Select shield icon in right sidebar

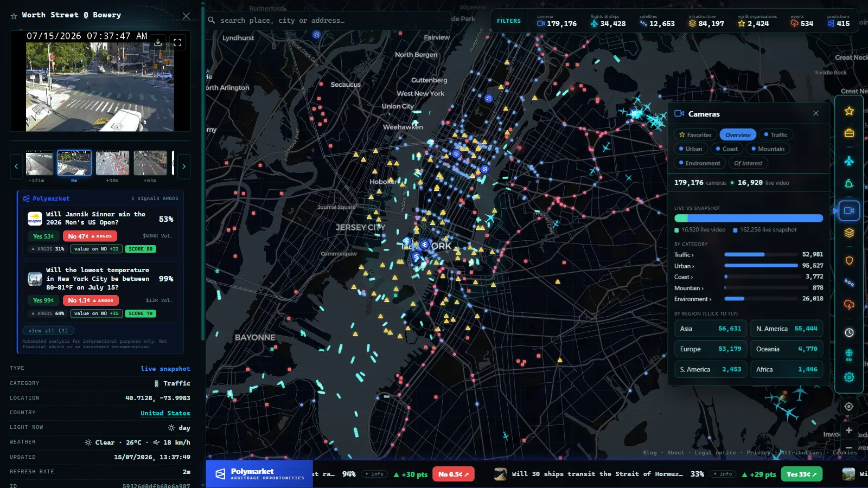click(849, 260)
